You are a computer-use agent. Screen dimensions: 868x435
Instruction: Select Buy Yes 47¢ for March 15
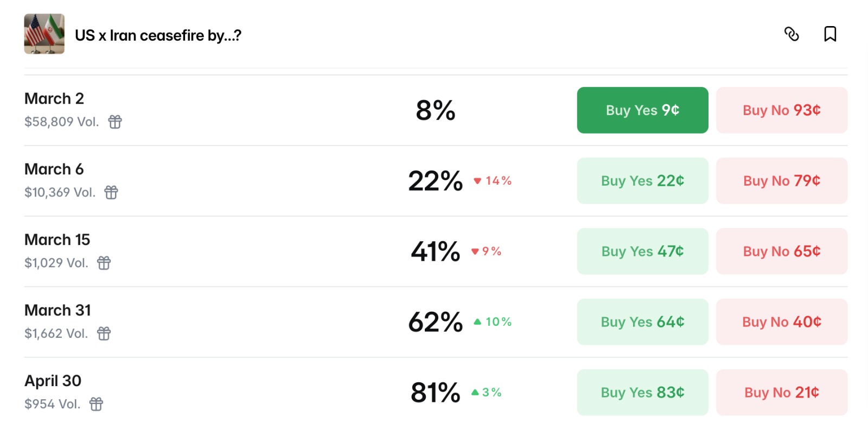[x=642, y=251]
